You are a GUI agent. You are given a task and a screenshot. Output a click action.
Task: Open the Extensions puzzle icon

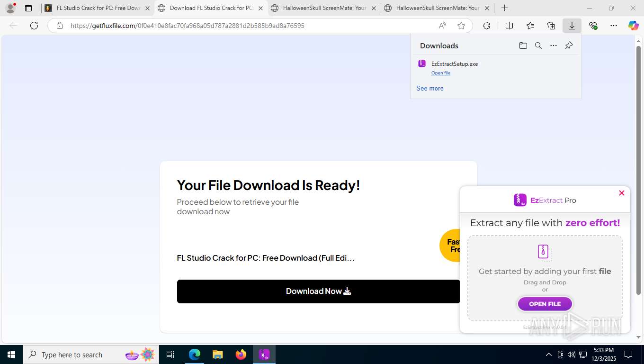(x=486, y=26)
